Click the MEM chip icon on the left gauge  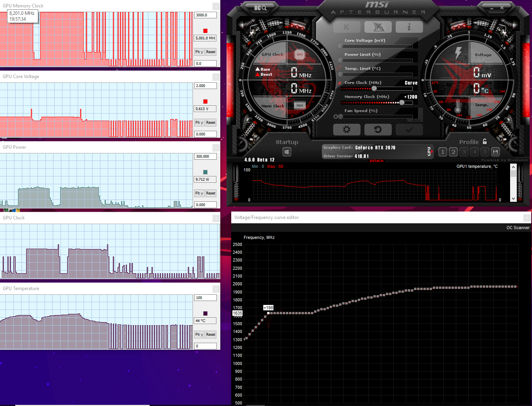300,105
